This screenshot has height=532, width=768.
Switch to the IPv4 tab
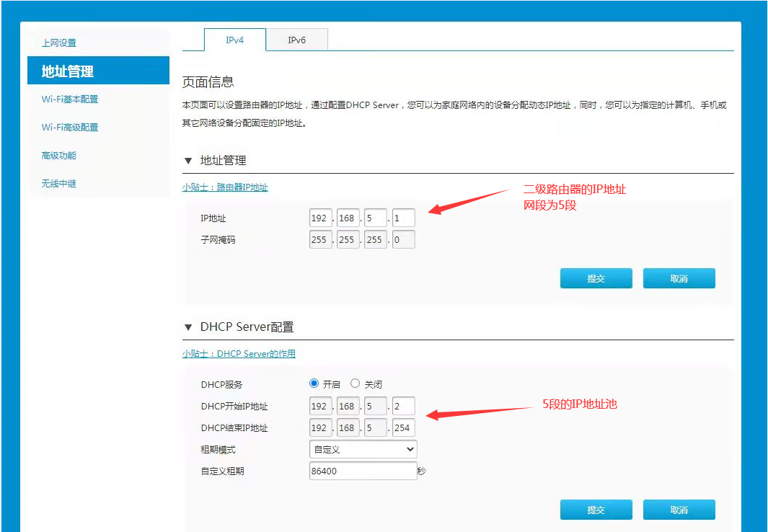(x=234, y=40)
